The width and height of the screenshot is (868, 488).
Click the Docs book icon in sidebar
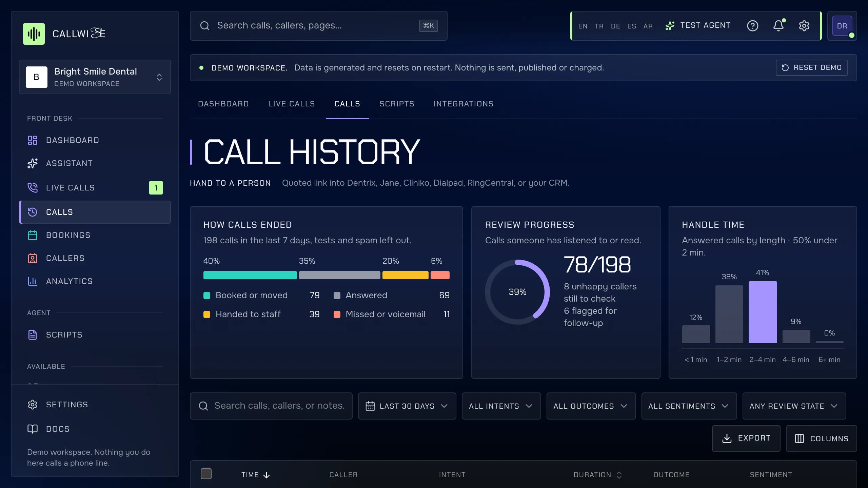pyautogui.click(x=33, y=429)
